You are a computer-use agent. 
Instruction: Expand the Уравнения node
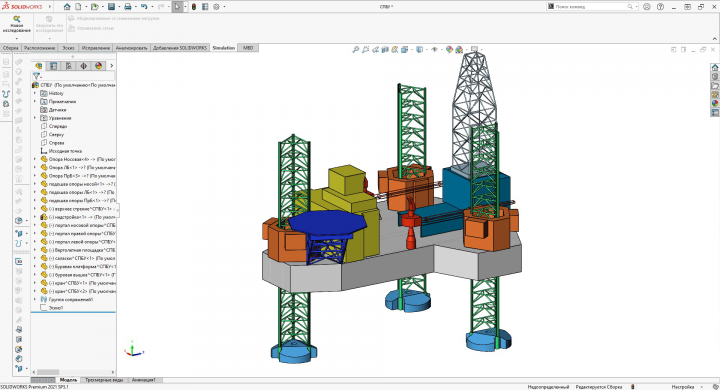35,118
